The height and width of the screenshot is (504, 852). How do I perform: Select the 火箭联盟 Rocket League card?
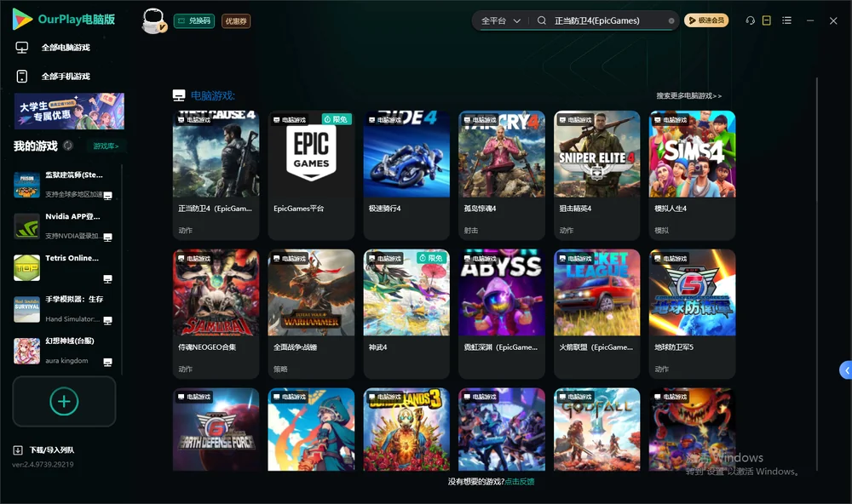point(596,314)
